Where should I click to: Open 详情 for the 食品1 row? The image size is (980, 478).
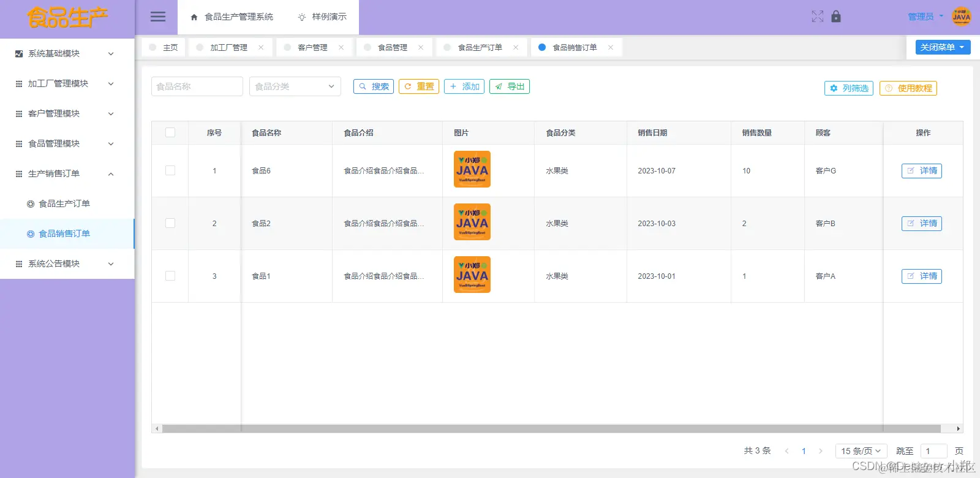[x=922, y=276]
